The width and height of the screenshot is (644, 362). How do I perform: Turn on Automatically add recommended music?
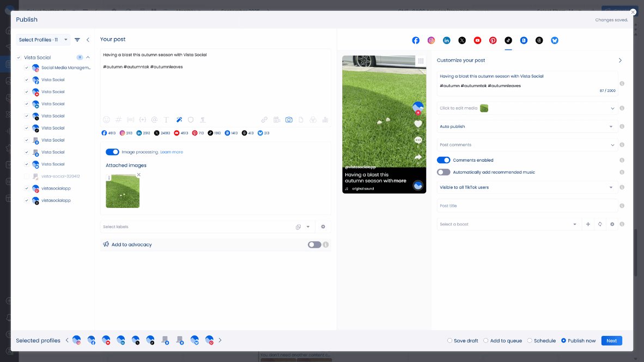coord(443,172)
